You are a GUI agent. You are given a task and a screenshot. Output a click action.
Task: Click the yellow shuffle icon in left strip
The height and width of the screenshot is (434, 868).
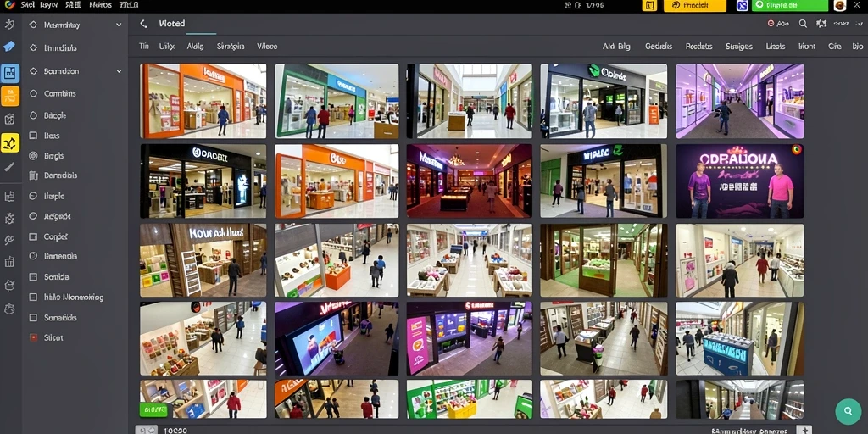click(x=10, y=142)
